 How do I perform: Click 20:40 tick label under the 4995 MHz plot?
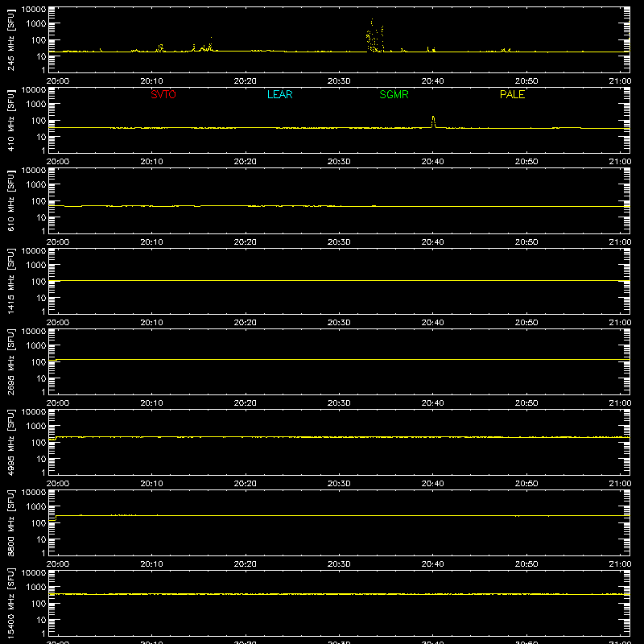click(x=432, y=484)
